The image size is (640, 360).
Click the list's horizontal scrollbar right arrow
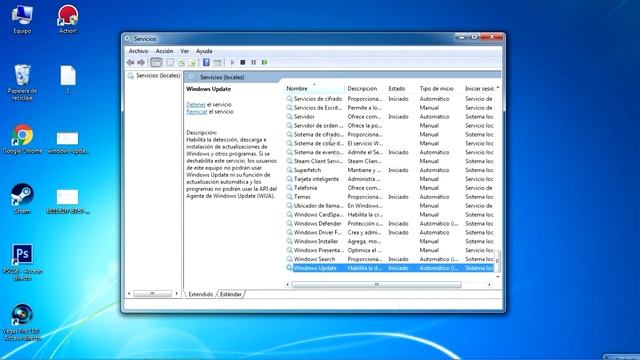pos(489,284)
